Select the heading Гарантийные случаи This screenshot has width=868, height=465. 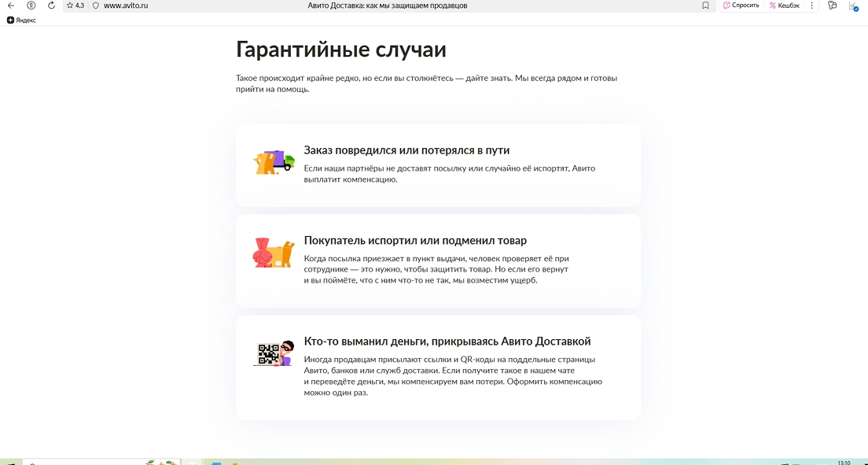pyautogui.click(x=339, y=49)
